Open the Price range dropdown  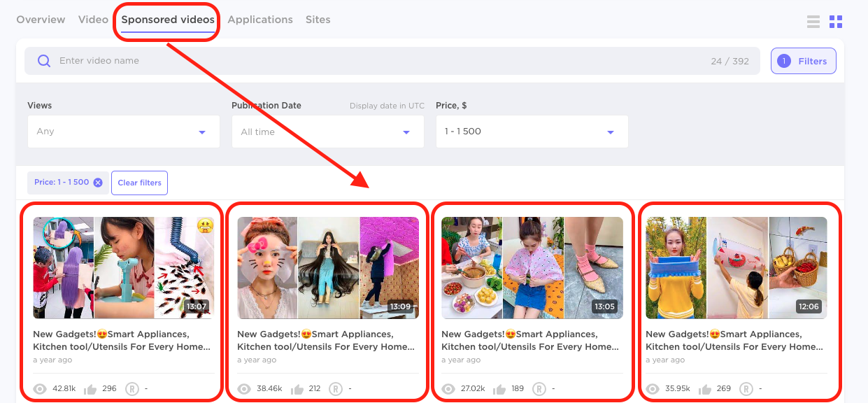(x=532, y=132)
